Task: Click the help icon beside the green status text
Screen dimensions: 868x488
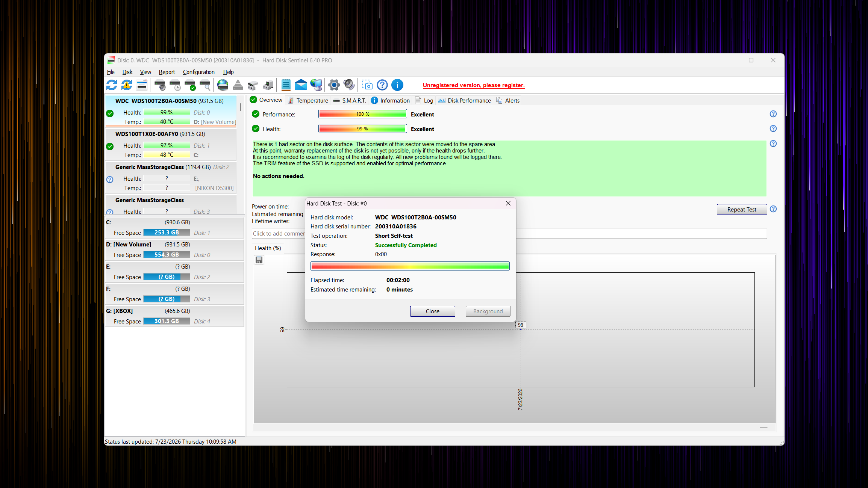Action: (773, 144)
